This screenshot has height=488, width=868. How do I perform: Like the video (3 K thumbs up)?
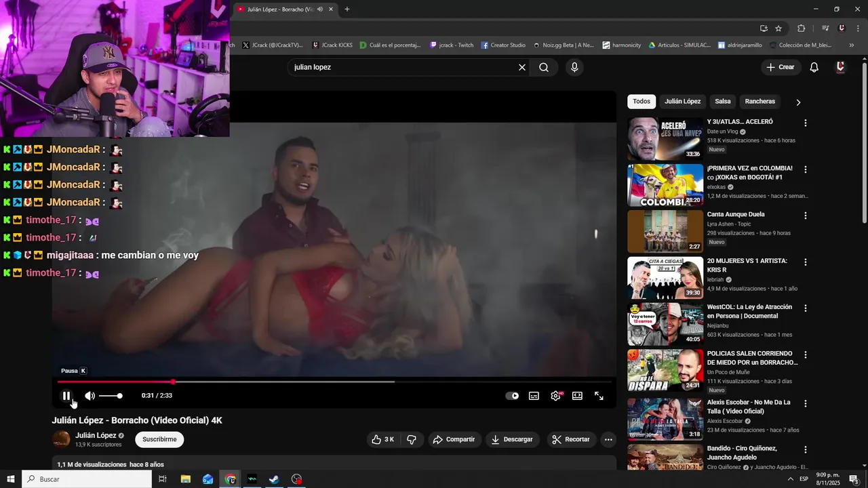(382, 439)
